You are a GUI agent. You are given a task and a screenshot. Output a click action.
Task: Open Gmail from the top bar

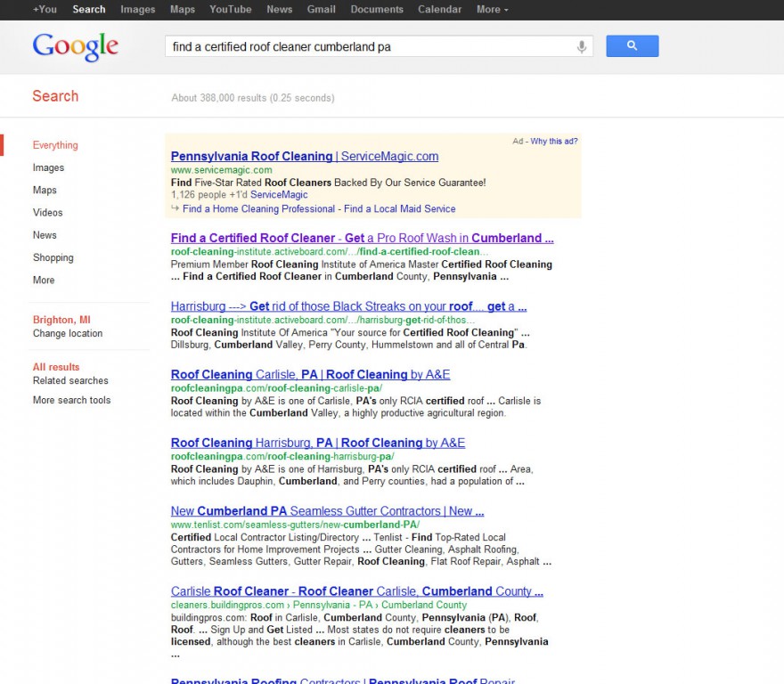tap(321, 9)
